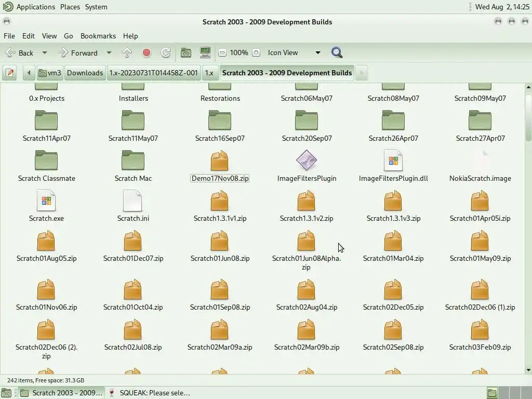532x399 pixels.
Task: Select the Scratch01Mar04.zip archive icon
Action: click(393, 241)
